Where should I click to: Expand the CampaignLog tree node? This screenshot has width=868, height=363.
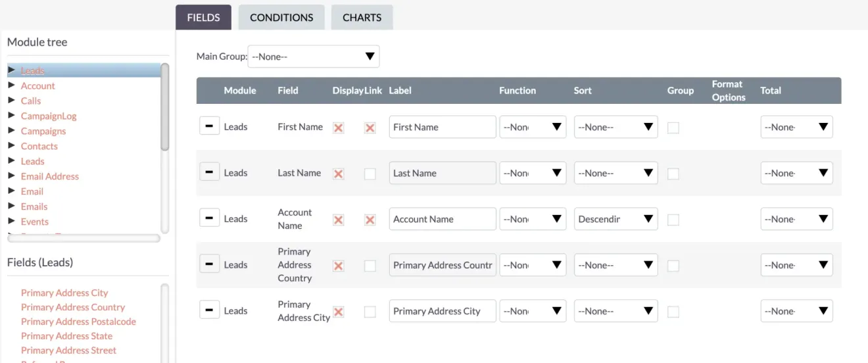point(12,116)
